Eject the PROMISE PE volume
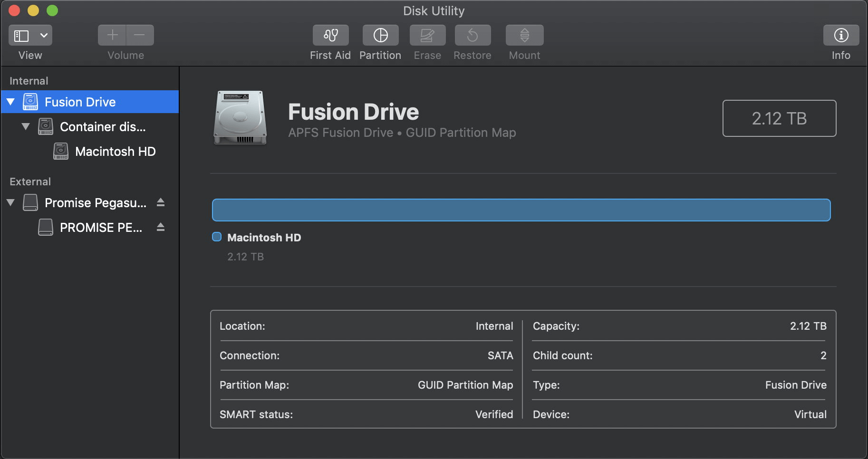This screenshot has height=459, width=868. coord(161,227)
